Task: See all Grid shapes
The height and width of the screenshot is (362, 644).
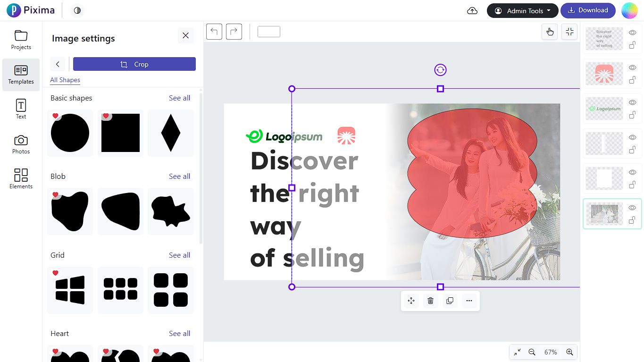Action: tap(180, 255)
